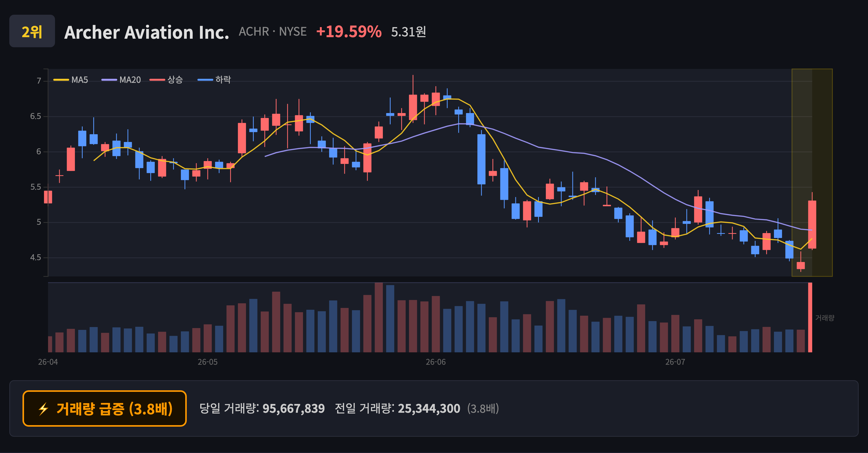This screenshot has height=453, width=868.
Task: Click the first red candle at chart start
Action: point(48,197)
